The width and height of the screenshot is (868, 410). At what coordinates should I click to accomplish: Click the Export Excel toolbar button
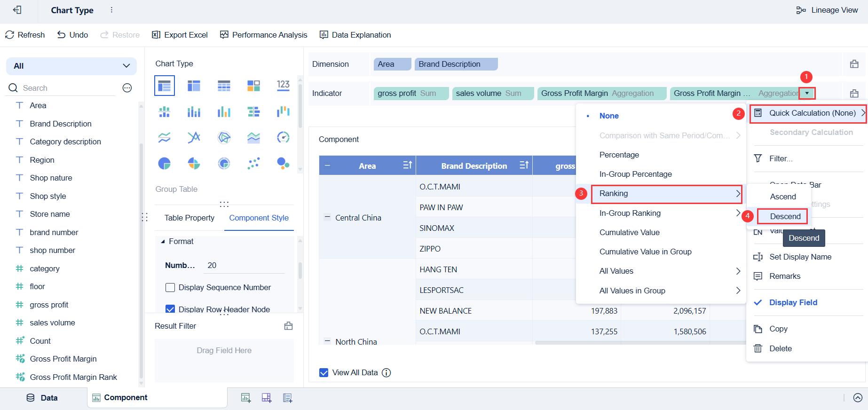(x=180, y=35)
